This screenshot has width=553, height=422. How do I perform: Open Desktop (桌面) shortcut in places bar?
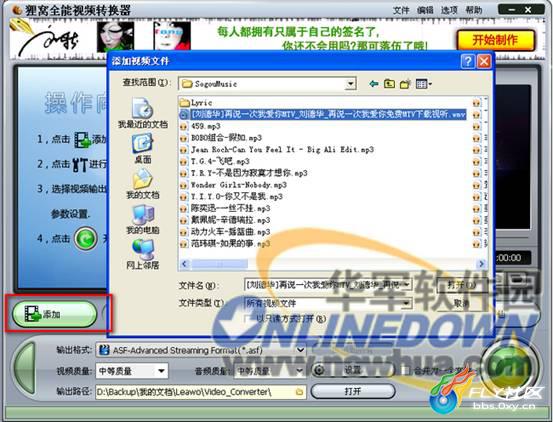[143, 148]
